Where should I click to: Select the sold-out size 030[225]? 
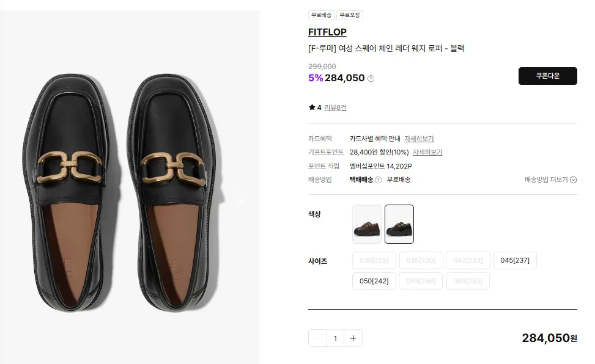374,261
